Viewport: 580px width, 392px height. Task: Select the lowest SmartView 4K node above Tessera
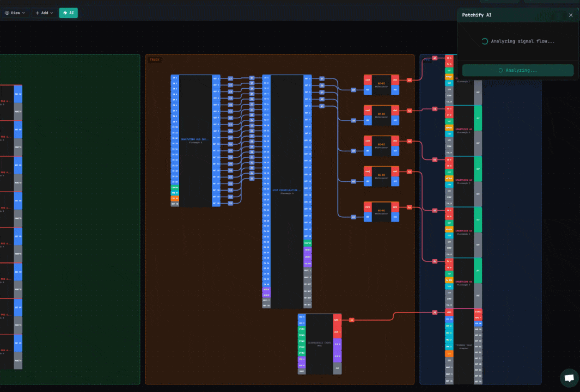click(x=463, y=283)
